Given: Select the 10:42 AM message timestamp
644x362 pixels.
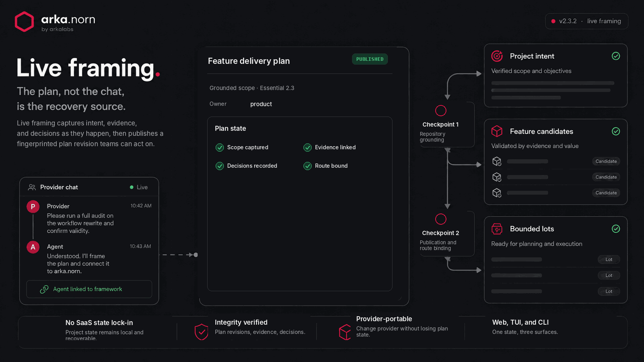Looking at the screenshot, I should click(x=141, y=206).
